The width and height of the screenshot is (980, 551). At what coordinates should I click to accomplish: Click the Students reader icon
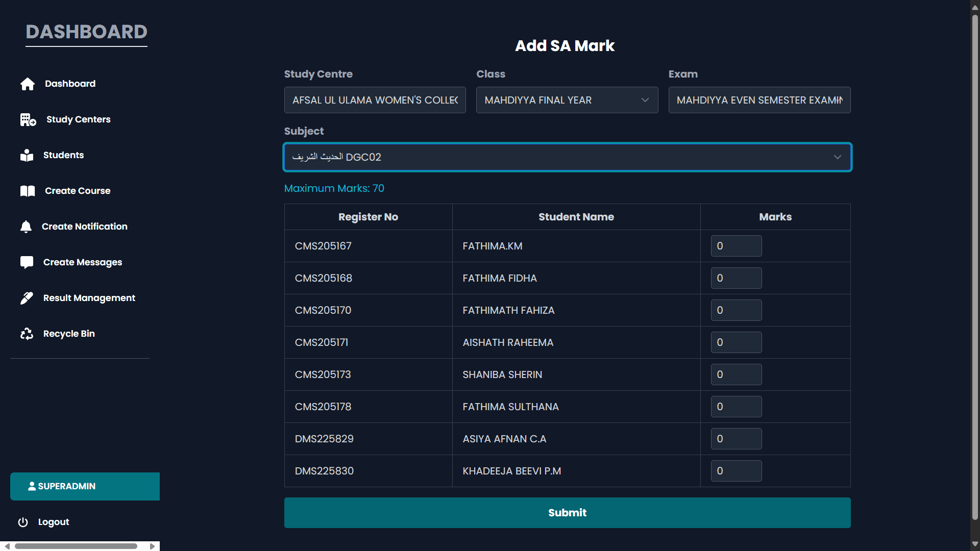27,155
